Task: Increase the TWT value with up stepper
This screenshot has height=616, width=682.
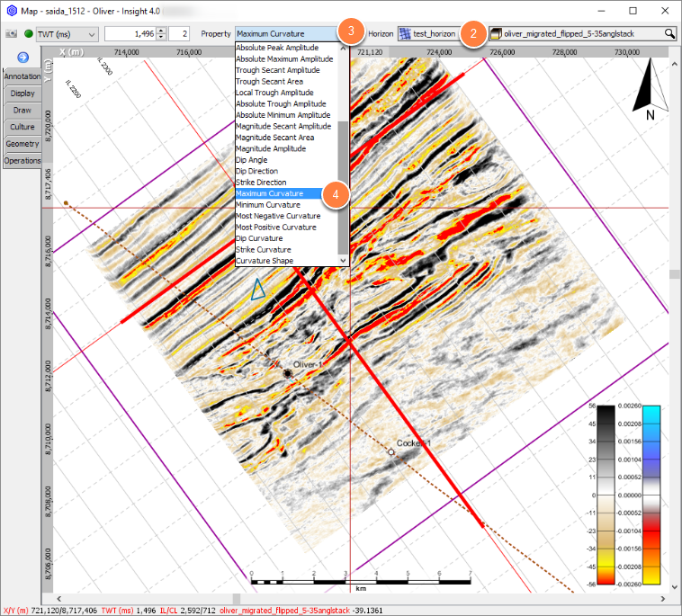Action: coord(161,31)
